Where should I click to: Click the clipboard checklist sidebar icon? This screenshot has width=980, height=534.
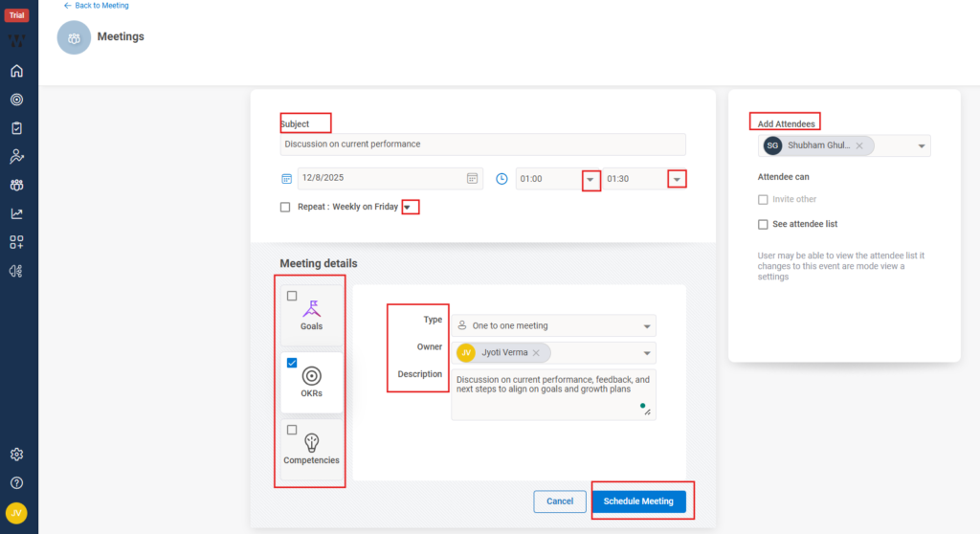point(16,128)
